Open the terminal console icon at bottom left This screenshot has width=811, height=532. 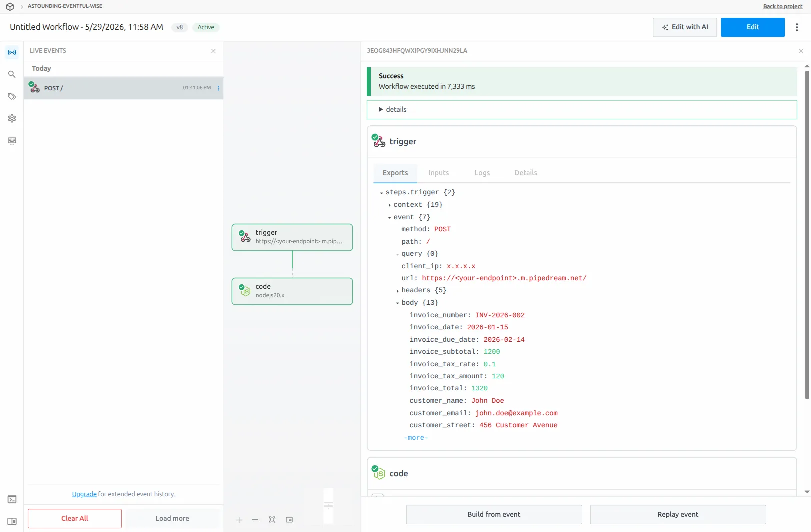[12, 499]
